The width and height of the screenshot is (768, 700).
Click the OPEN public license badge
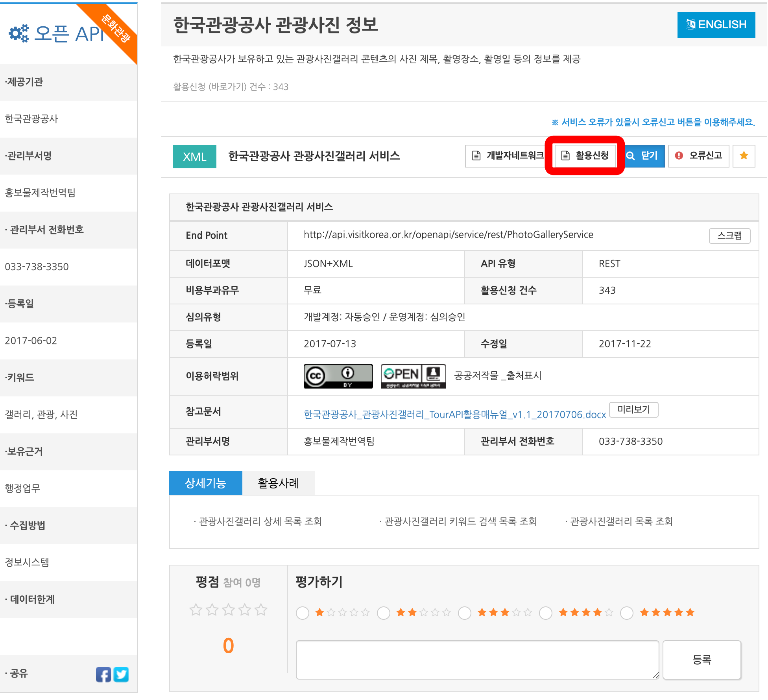[413, 376]
